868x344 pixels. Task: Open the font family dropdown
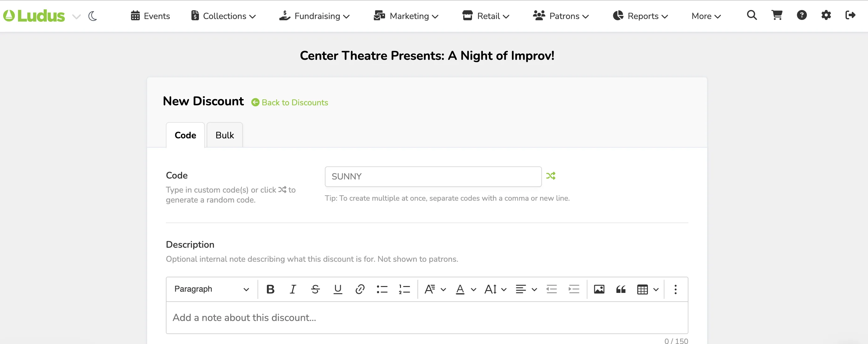click(x=435, y=289)
